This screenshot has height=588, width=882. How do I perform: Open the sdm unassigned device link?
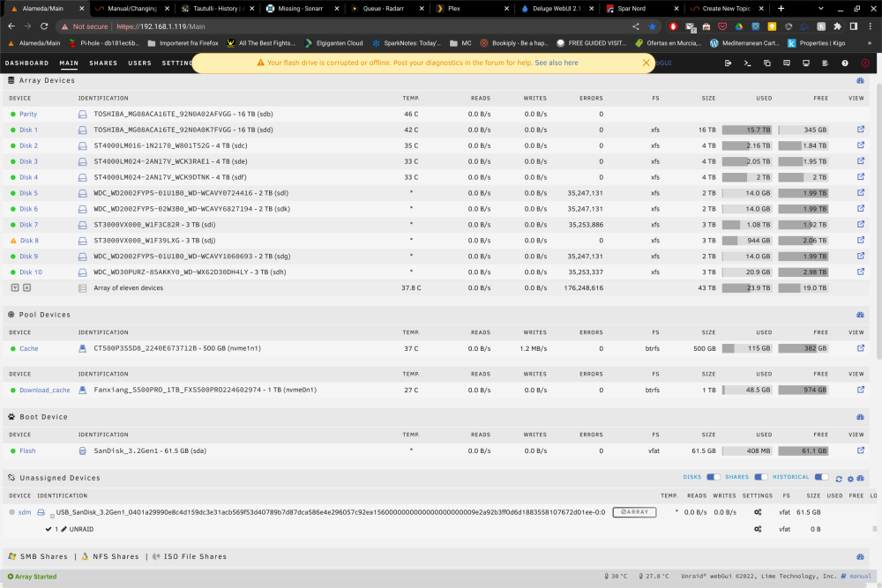pyautogui.click(x=25, y=512)
